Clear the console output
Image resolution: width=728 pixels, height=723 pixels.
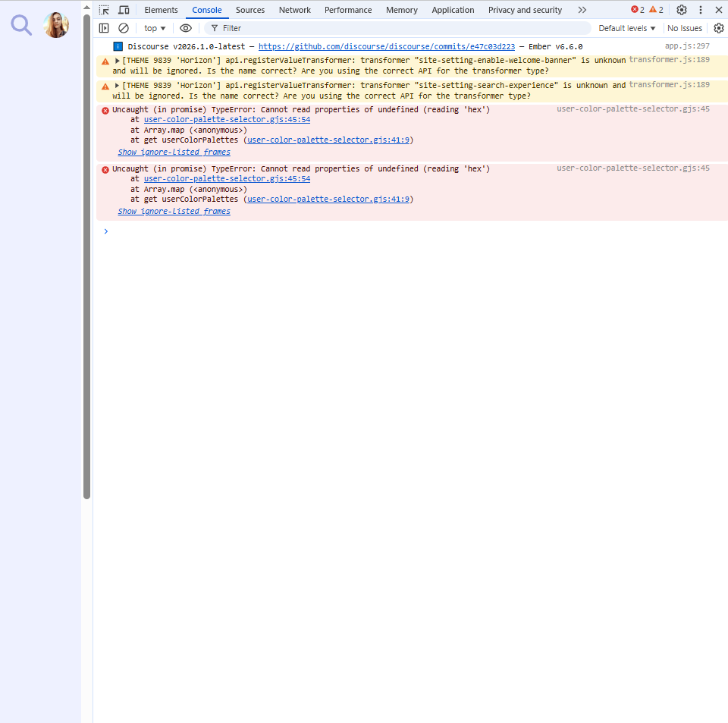pyautogui.click(x=124, y=28)
